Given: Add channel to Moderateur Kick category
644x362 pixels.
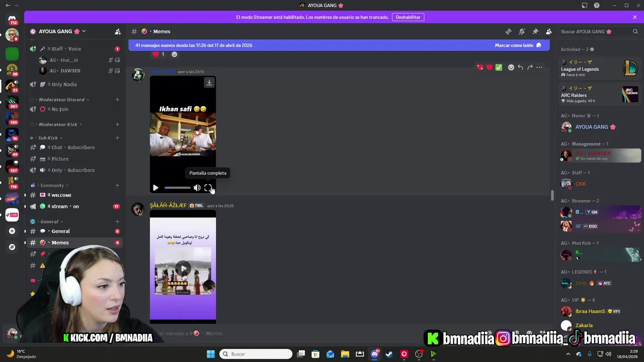Looking at the screenshot, I should [x=117, y=124].
